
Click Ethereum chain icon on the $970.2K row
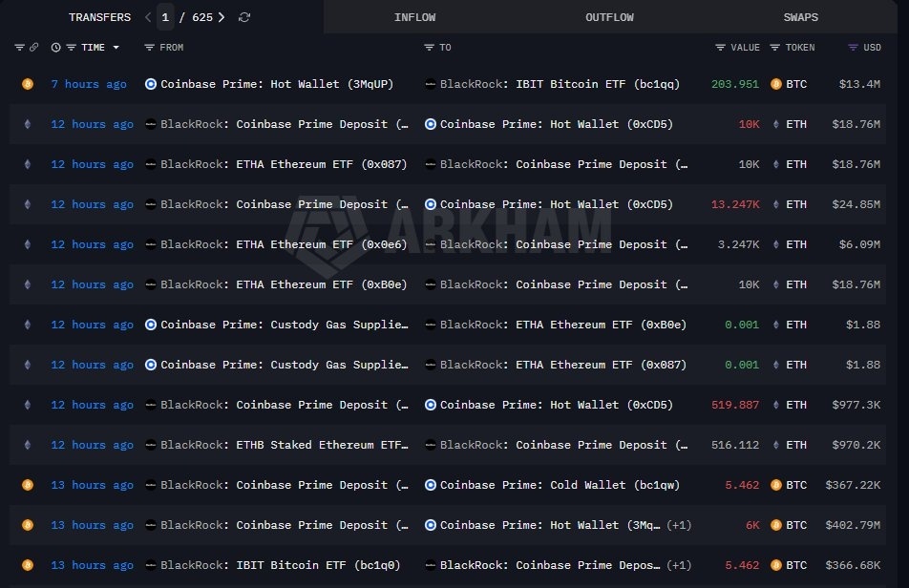(28, 445)
